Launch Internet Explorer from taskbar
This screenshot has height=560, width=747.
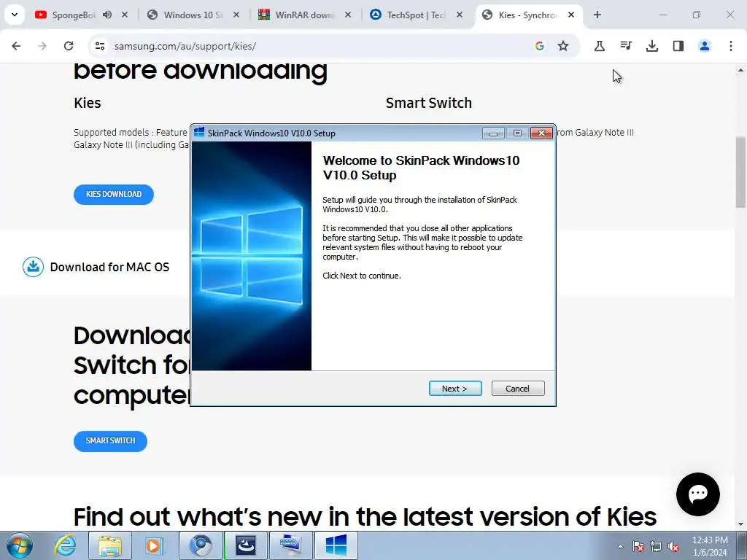65,545
